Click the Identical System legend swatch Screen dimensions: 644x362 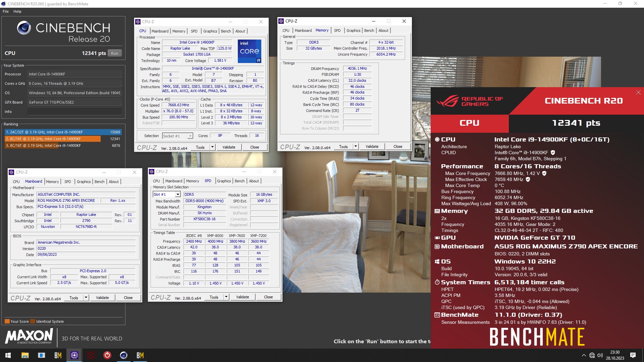tap(33, 321)
